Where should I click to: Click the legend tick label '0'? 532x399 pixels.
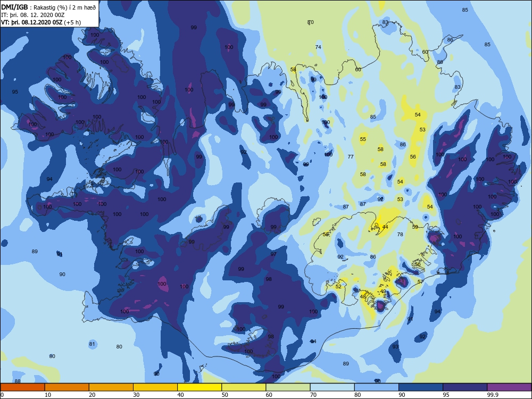pos(2,395)
